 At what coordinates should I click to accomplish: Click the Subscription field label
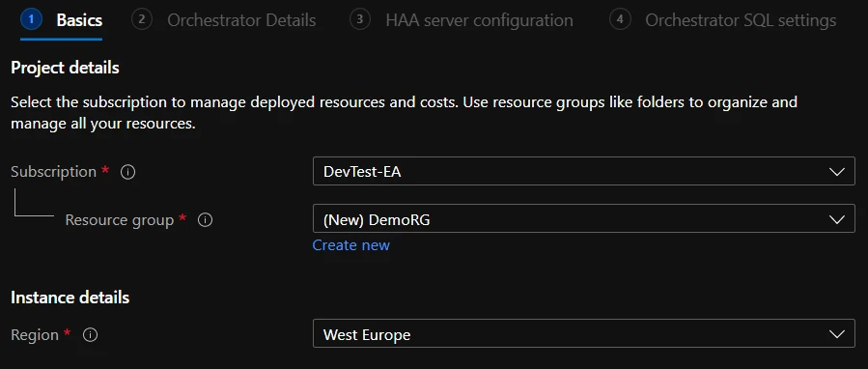point(54,172)
